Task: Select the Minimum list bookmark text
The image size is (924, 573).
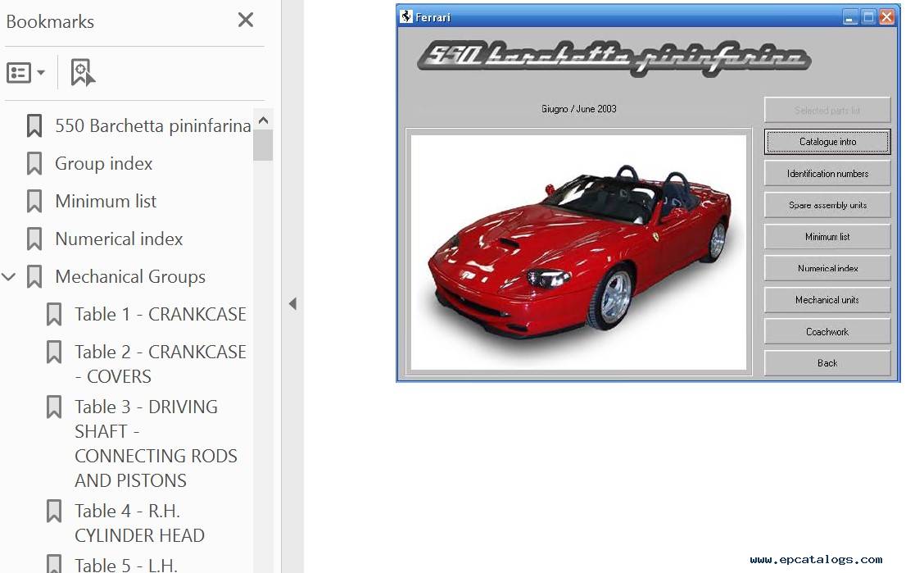Action: [x=106, y=201]
